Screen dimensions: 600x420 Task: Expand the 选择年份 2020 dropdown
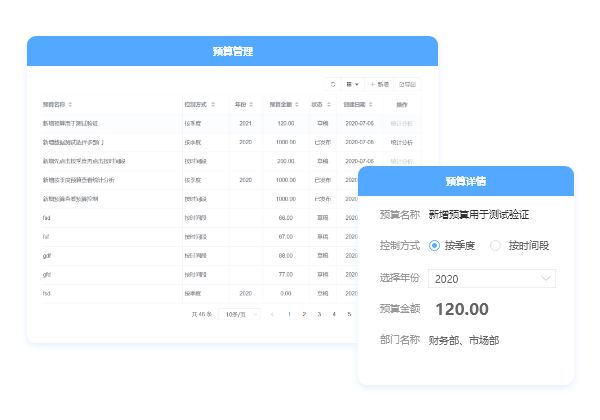(491, 278)
